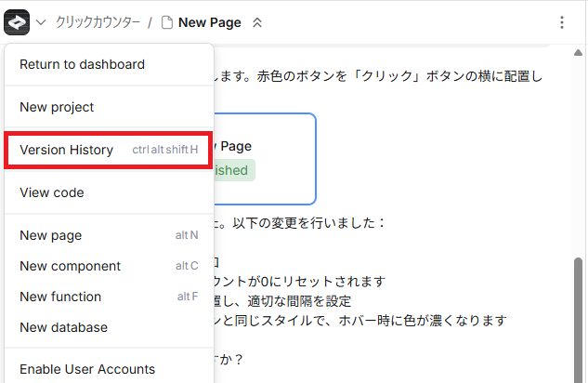Image resolution: width=588 pixels, height=383 pixels.
Task: Click the app logo icon
Action: 18,21
